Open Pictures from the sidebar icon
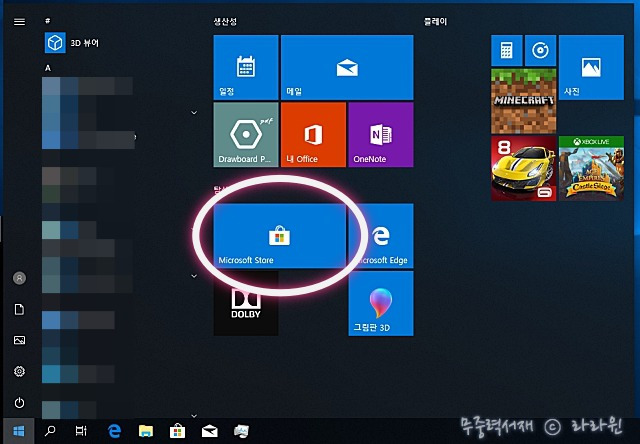Screen dimensions: 640x444 (19, 340)
